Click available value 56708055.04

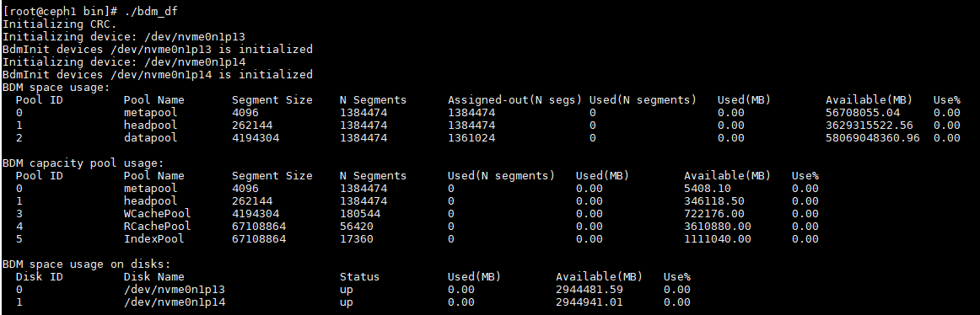(x=863, y=113)
